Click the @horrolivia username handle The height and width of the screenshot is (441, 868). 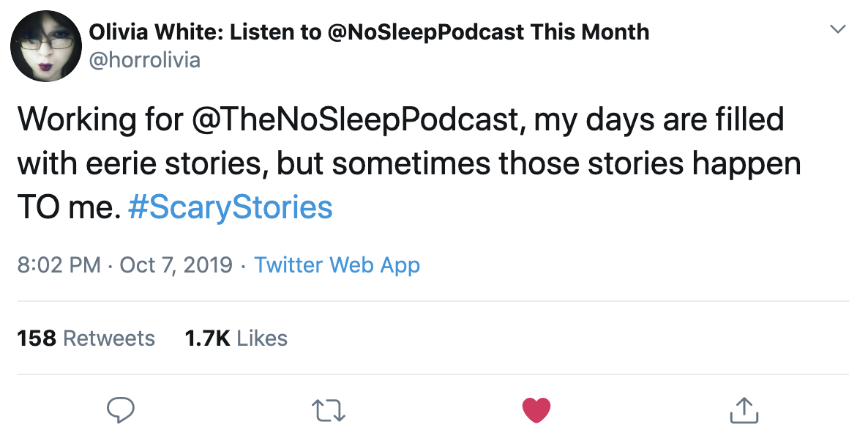144,59
